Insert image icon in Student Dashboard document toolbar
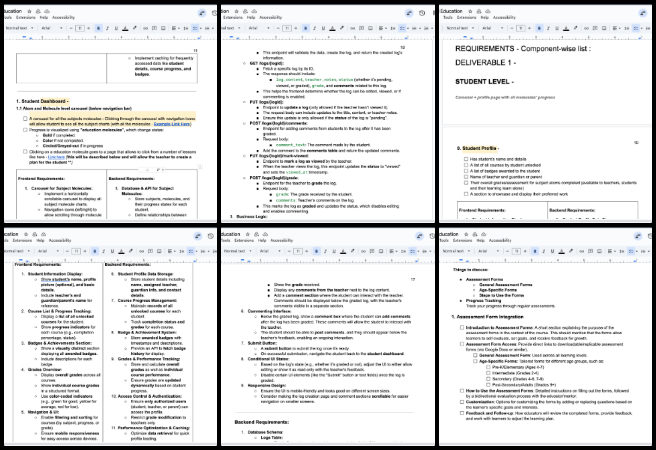This screenshot has width=656, height=450. (163, 28)
